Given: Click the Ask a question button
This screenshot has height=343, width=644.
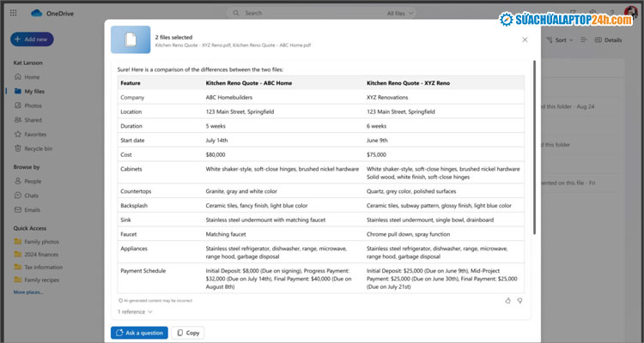Looking at the screenshot, I should pyautogui.click(x=139, y=333).
